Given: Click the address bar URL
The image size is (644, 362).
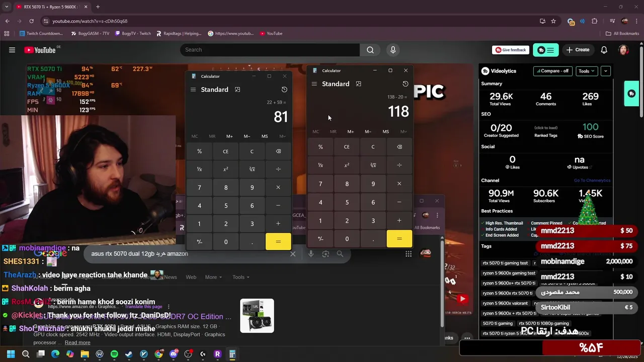Looking at the screenshot, I should 90,21.
